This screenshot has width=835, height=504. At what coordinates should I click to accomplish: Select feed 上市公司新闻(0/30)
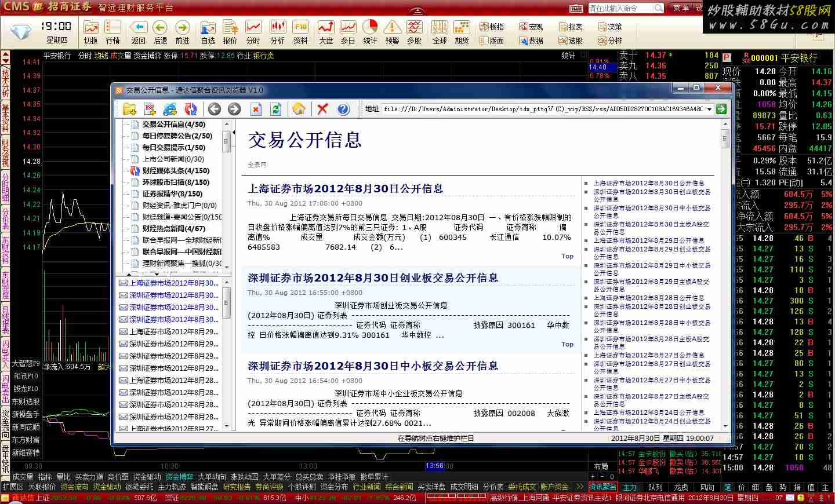click(173, 159)
